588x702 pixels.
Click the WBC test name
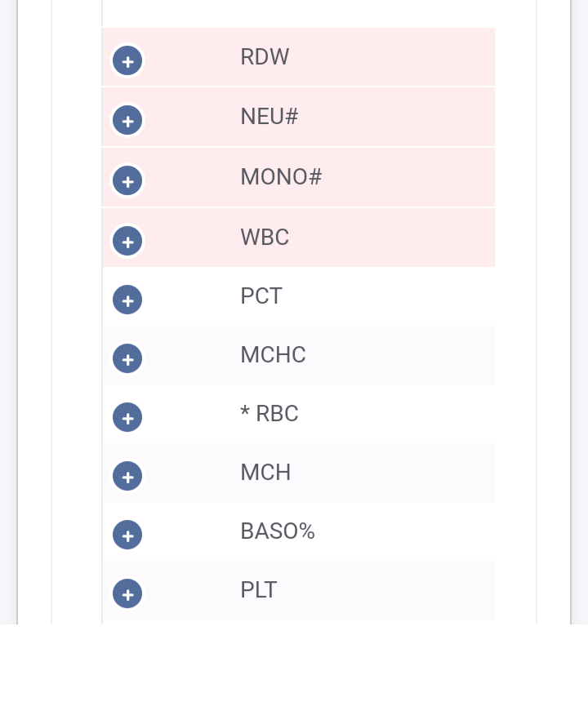[265, 238]
